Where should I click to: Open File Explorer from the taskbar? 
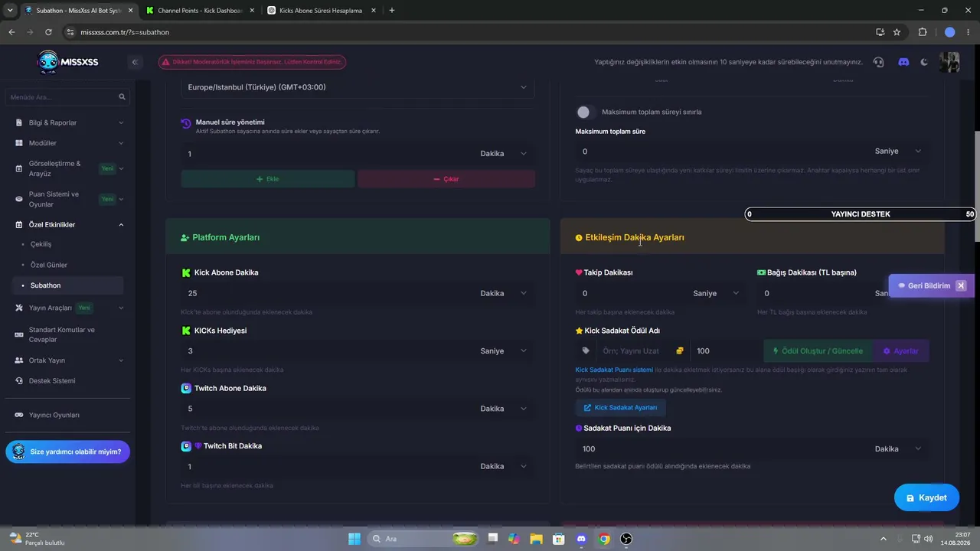(537, 539)
